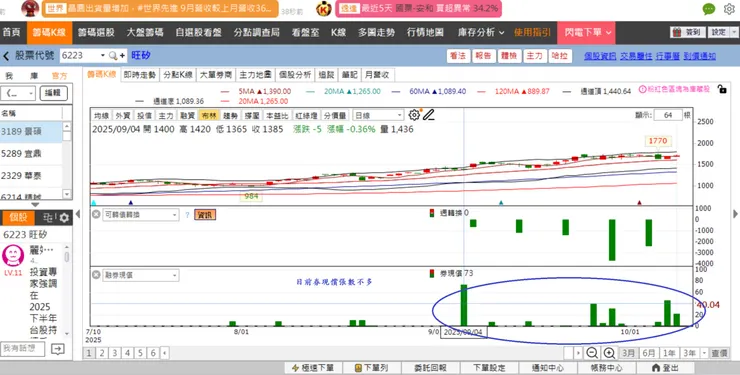This screenshot has height=375, width=740.
Task: Click the yellow K coin icon
Action: point(324,8)
